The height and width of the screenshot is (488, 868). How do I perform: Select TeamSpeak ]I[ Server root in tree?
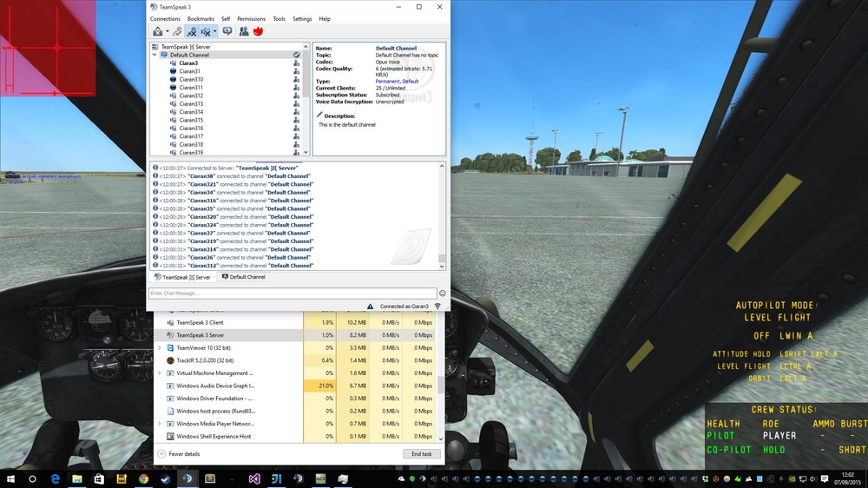[185, 47]
